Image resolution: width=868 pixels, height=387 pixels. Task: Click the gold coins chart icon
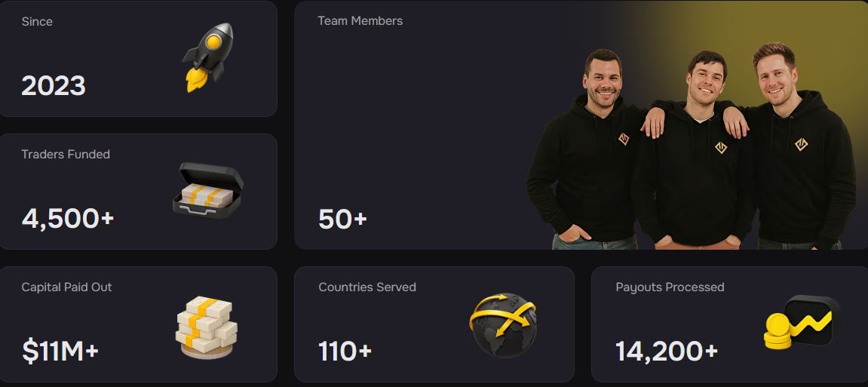pyautogui.click(x=801, y=322)
